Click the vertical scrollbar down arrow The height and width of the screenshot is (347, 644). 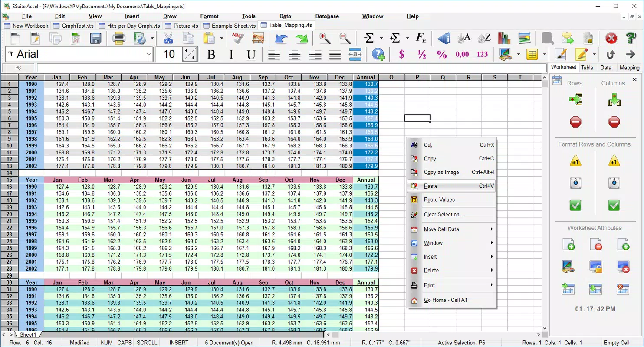click(545, 328)
